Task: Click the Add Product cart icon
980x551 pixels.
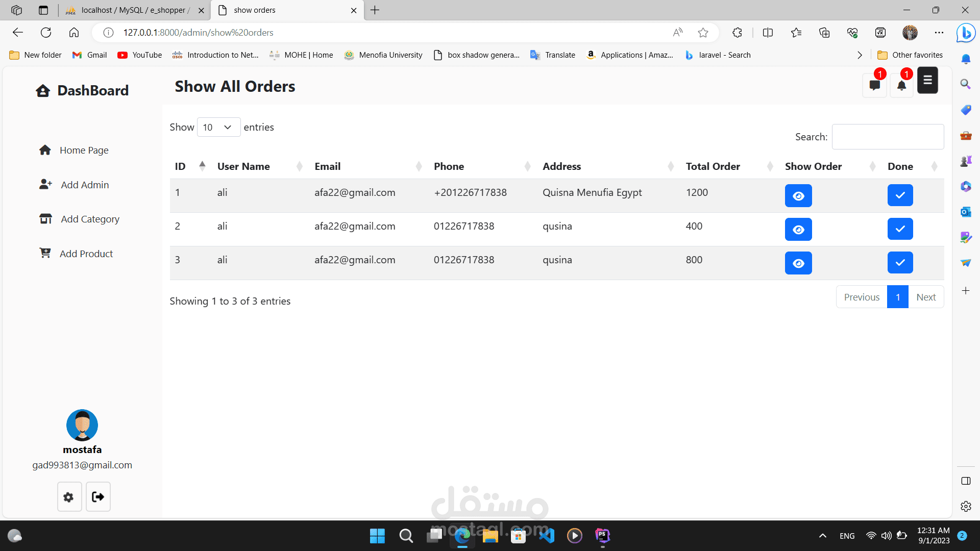Action: [45, 253]
